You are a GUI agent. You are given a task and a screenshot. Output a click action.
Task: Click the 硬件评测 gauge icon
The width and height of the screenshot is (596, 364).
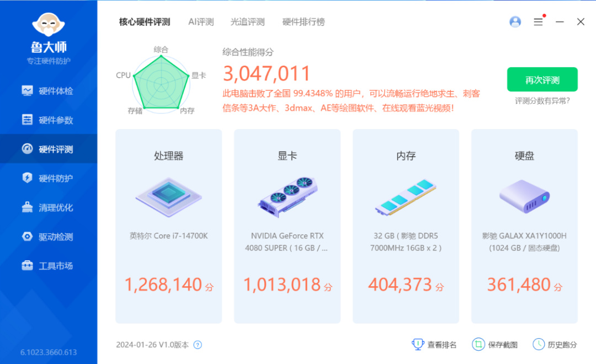pos(27,148)
